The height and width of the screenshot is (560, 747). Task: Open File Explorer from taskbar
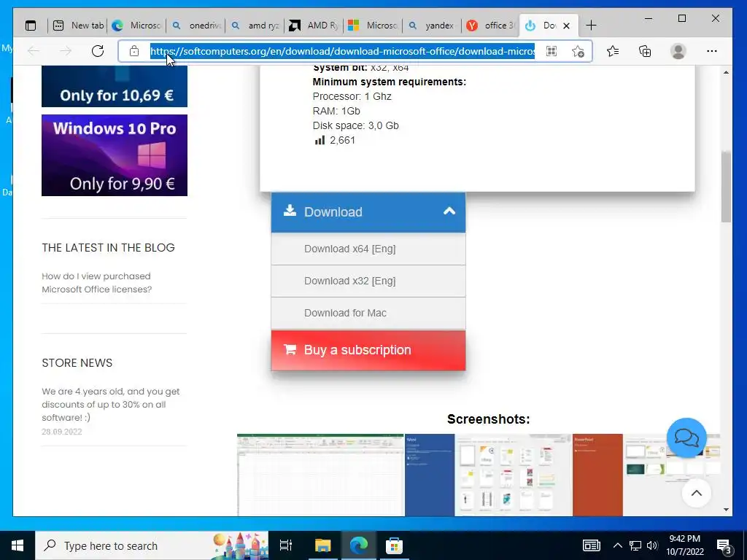click(322, 545)
